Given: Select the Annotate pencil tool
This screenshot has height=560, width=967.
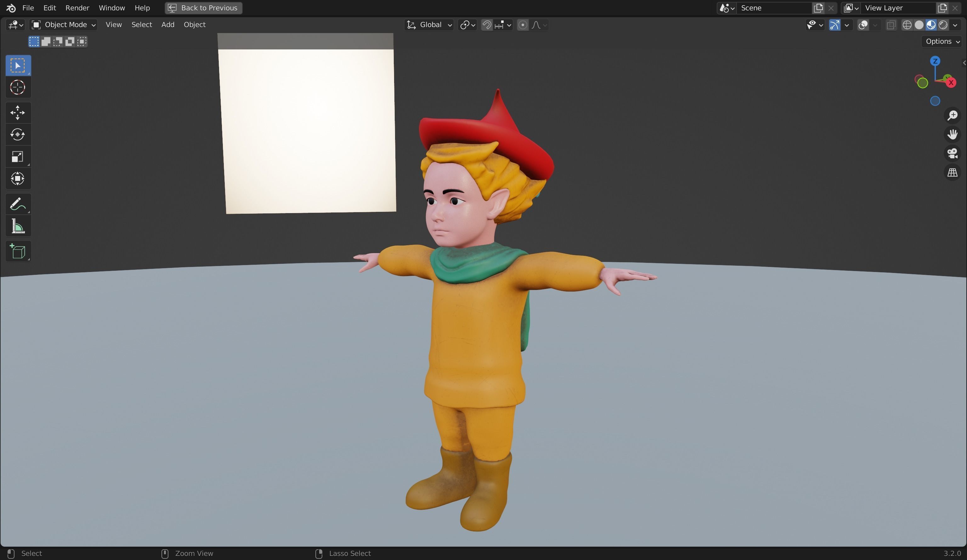Looking at the screenshot, I should tap(18, 204).
